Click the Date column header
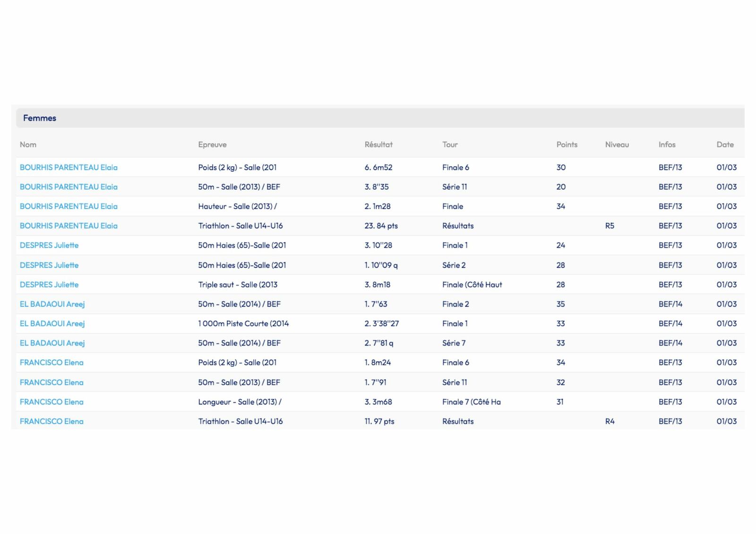This screenshot has width=756, height=534. coord(725,144)
